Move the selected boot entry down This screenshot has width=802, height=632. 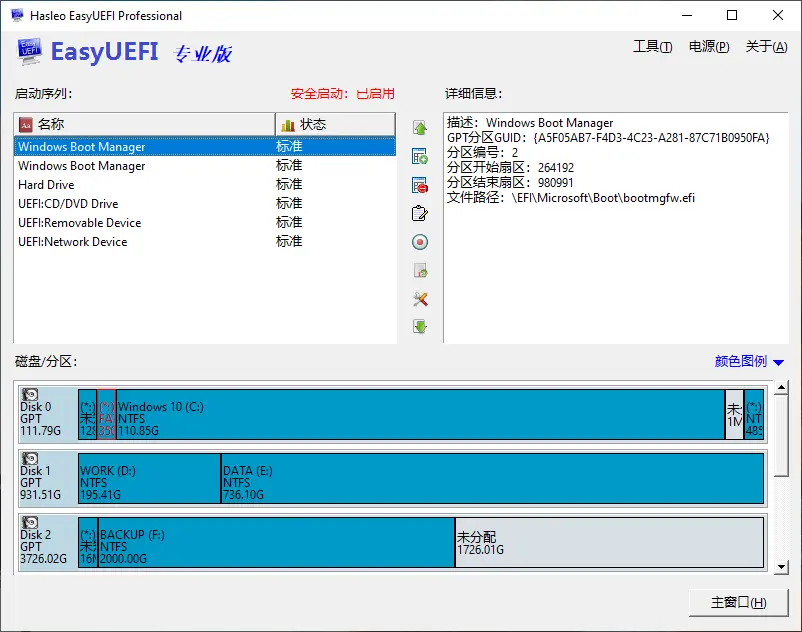coord(420,326)
